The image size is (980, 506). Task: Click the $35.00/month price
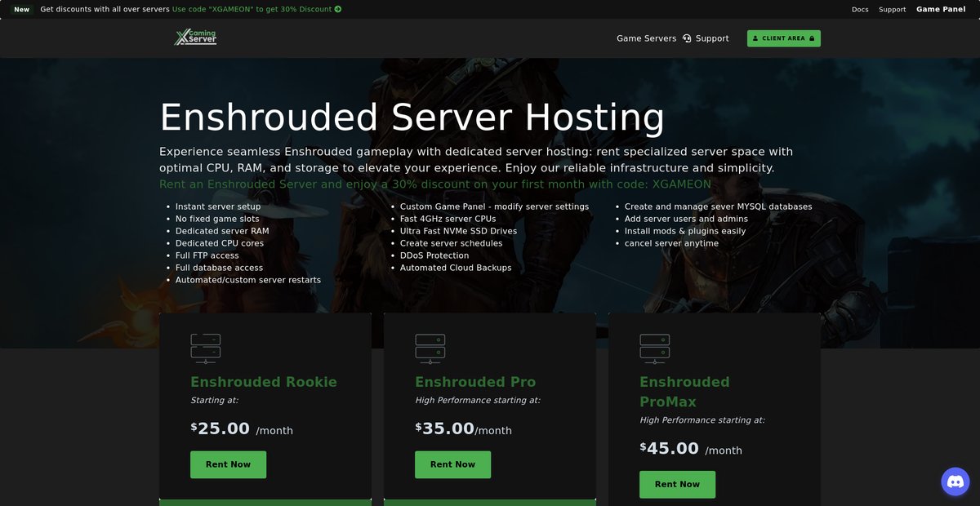tap(463, 428)
